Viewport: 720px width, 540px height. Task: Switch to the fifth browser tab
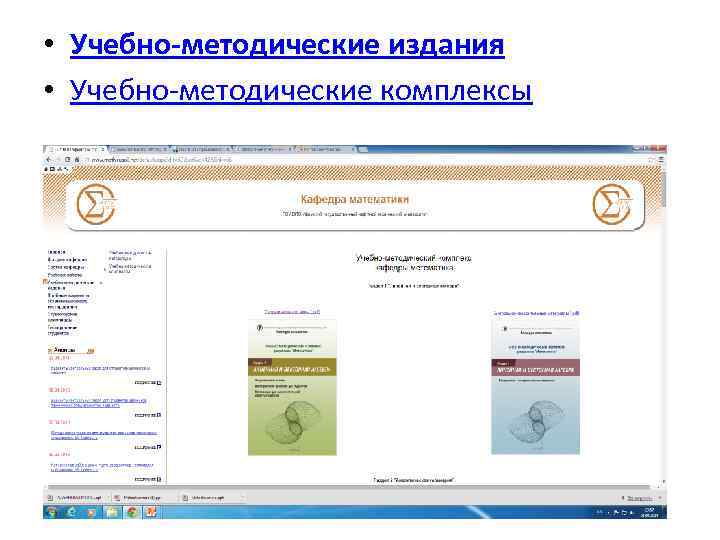pyautogui.click(x=326, y=150)
